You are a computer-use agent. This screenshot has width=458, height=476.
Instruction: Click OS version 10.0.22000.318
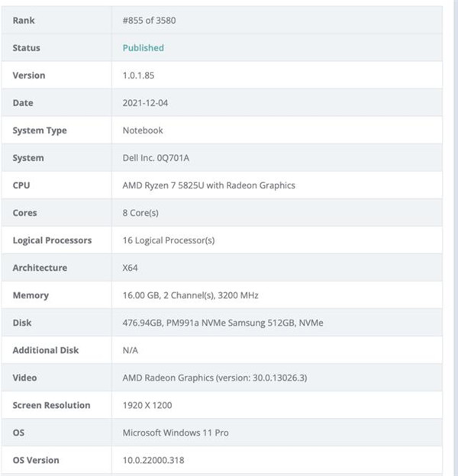click(153, 459)
